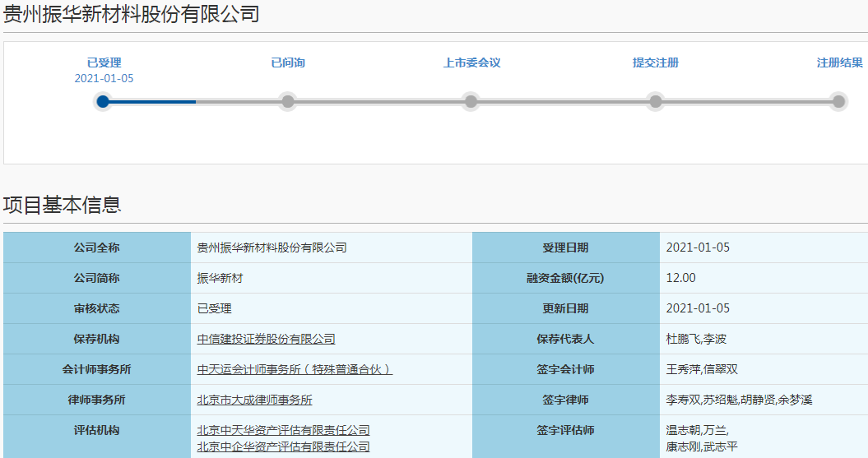868x458 pixels.
Task: Follow the 北京市大成律师事务所 law firm link
Action: [x=255, y=400]
